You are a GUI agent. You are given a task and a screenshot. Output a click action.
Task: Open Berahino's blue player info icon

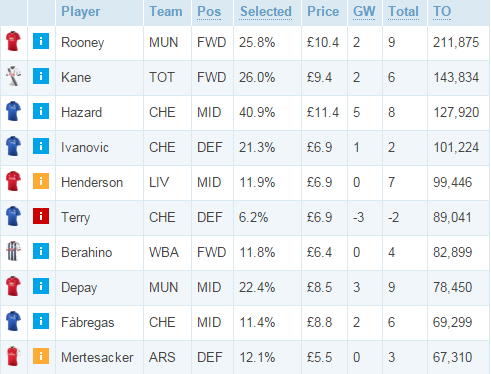point(41,251)
